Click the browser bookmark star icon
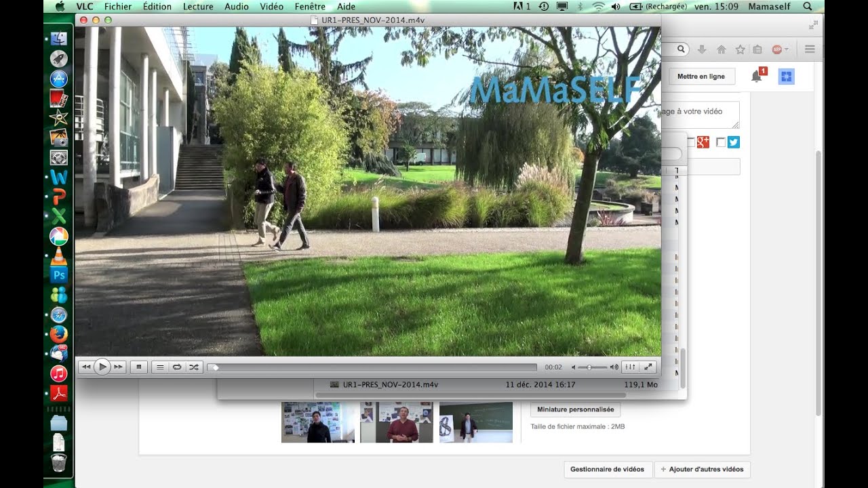 pos(740,49)
